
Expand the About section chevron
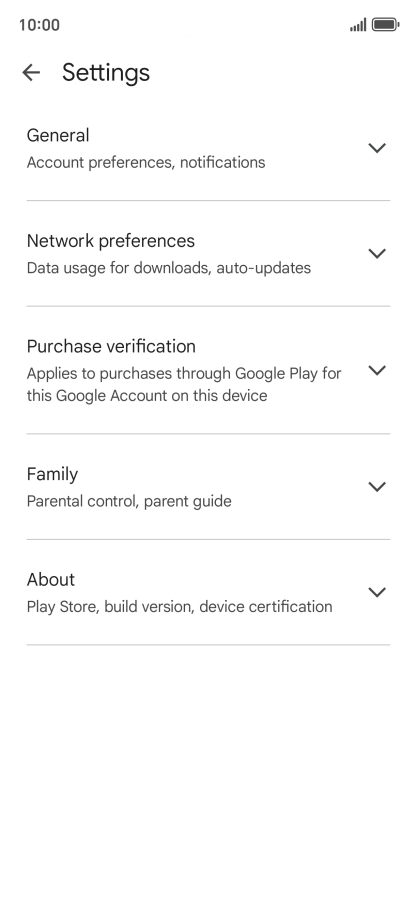pos(376,592)
